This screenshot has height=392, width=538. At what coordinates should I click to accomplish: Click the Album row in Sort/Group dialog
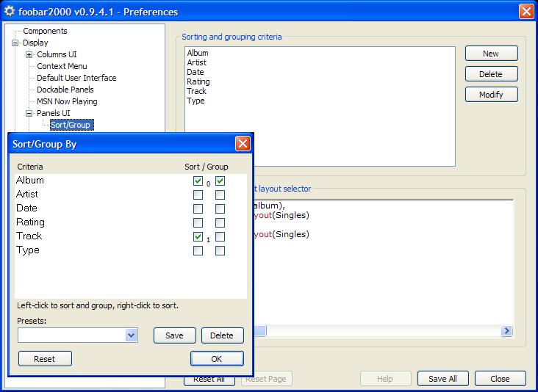pyautogui.click(x=131, y=181)
